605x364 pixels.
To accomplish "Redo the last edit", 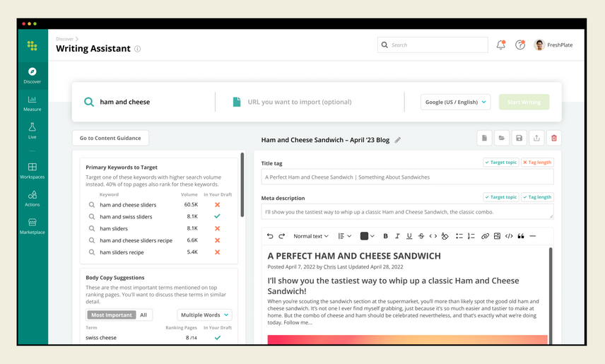I will (x=282, y=236).
